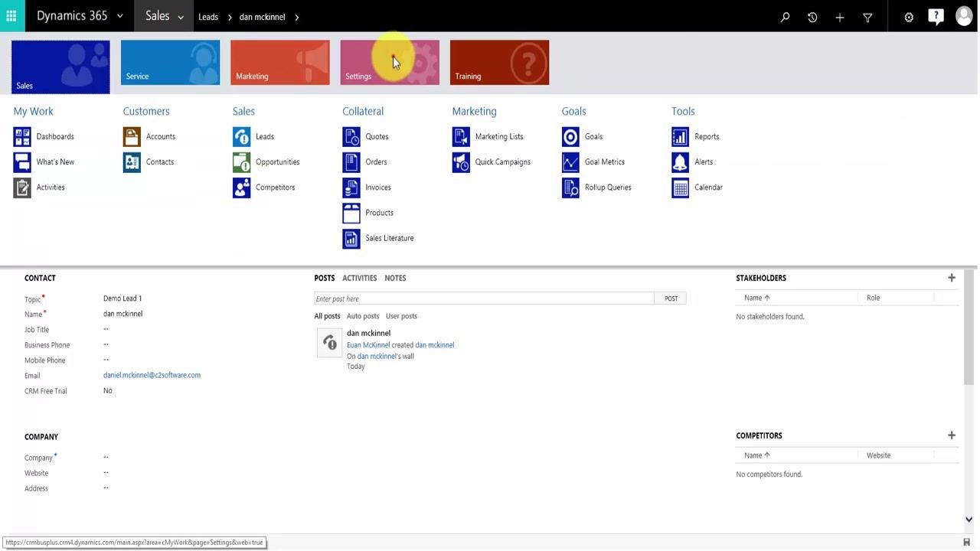The image size is (980, 551).
Task: Open the Reports icon
Action: pos(680,136)
